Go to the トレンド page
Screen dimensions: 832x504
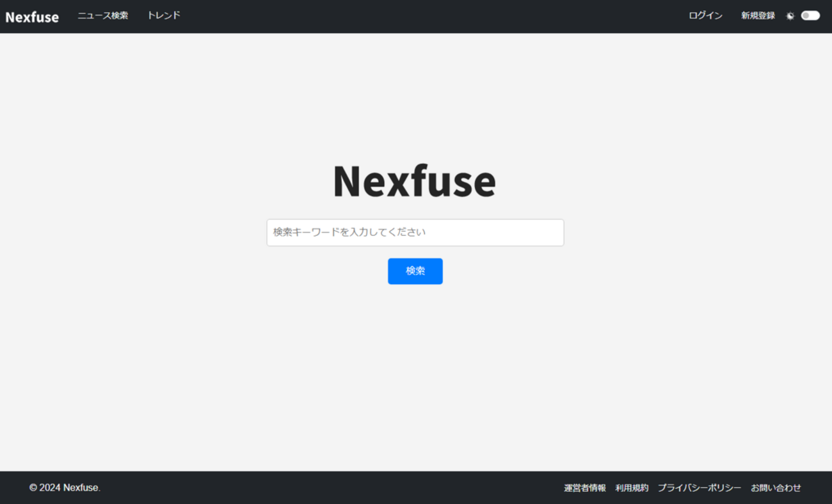pyautogui.click(x=164, y=15)
